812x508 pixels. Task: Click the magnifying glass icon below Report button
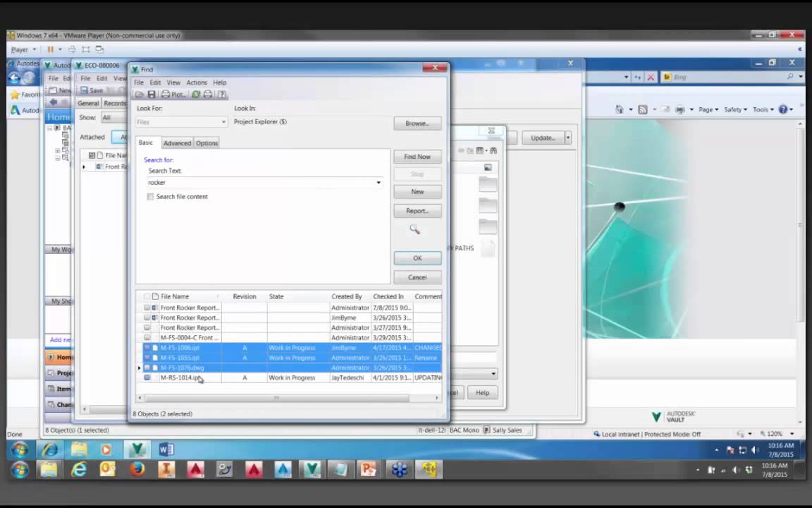[x=414, y=229]
